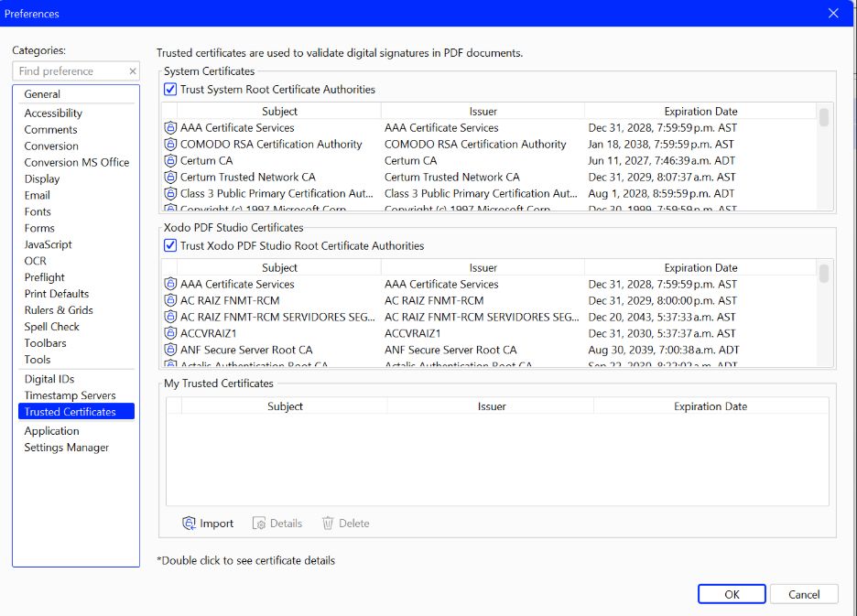Open Application preferences

click(x=76, y=431)
